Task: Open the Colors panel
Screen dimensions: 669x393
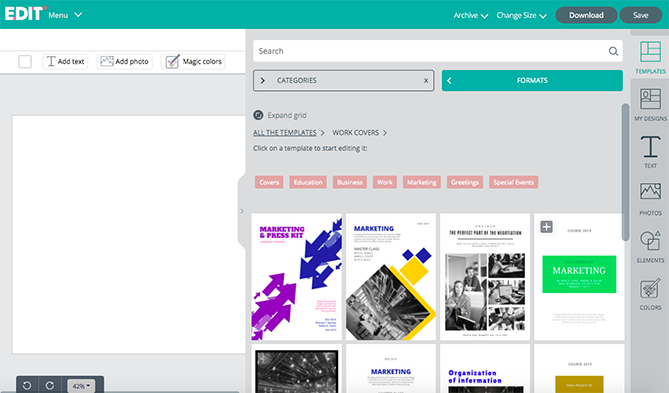Action: click(650, 294)
